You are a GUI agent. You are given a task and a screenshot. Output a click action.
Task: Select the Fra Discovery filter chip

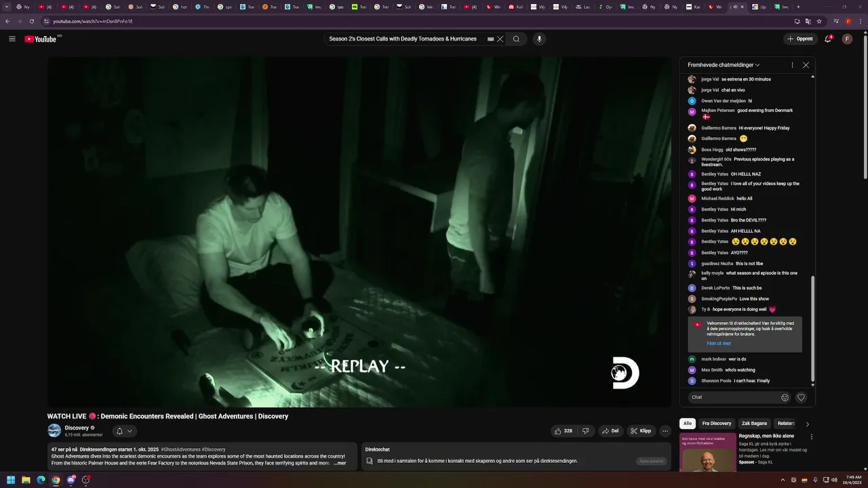tap(717, 424)
